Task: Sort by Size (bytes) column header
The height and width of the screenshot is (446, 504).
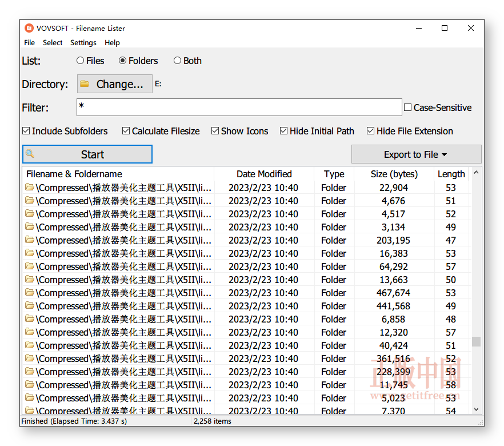Action: tap(394, 174)
